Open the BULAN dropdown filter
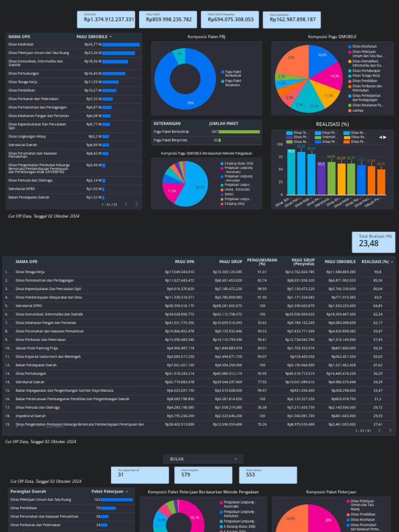 pyautogui.click(x=203, y=459)
